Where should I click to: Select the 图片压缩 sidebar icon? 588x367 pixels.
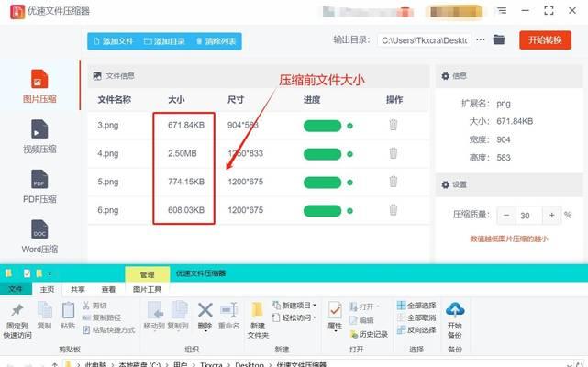click(x=39, y=79)
